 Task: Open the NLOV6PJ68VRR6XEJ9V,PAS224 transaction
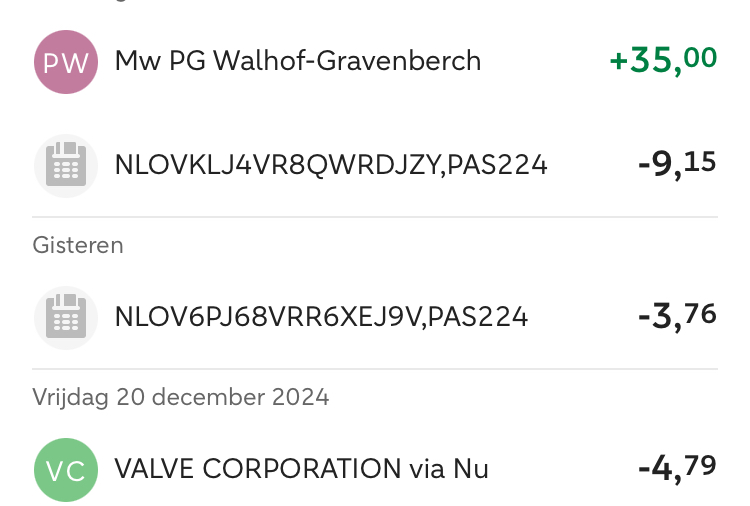point(321,318)
